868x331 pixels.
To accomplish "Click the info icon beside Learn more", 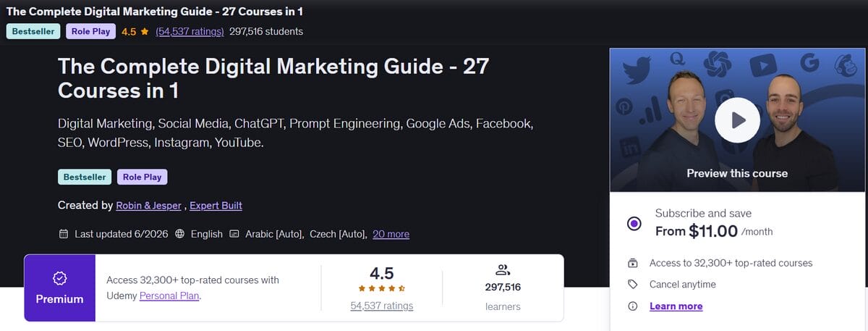I will 633,306.
